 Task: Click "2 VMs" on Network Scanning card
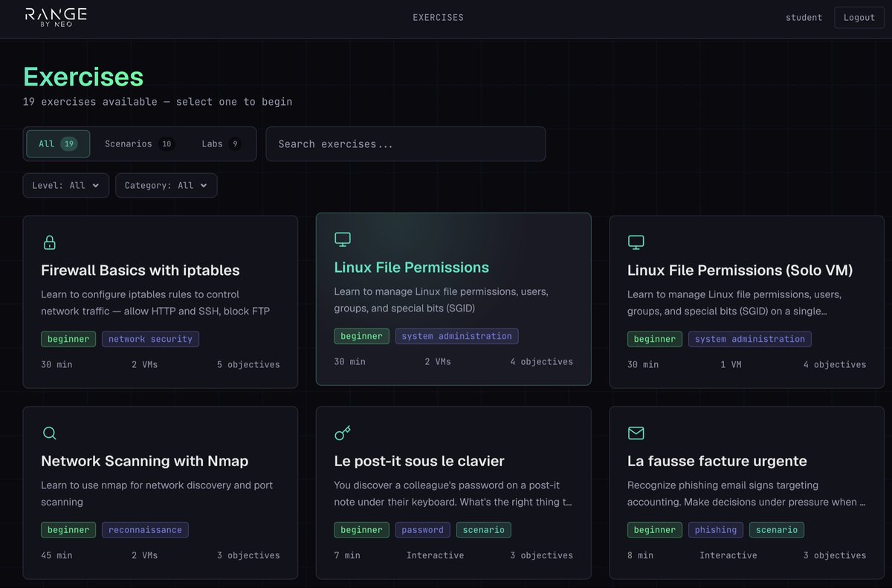pos(145,555)
